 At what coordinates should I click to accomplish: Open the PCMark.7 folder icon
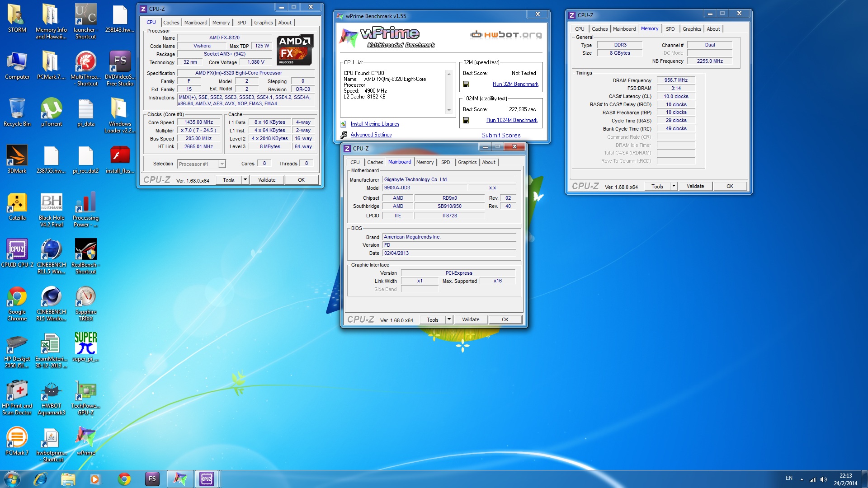tap(51, 66)
